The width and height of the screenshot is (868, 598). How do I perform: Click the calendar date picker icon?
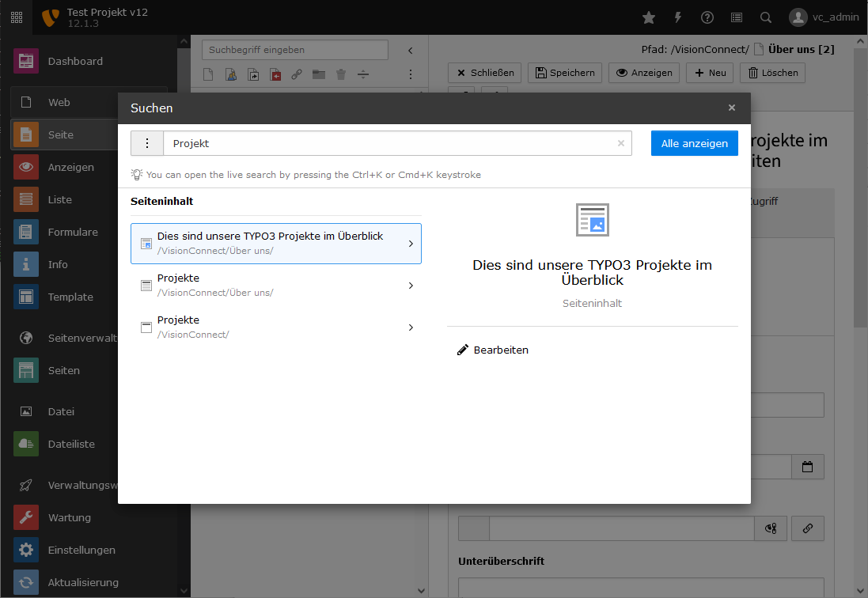[x=808, y=467]
